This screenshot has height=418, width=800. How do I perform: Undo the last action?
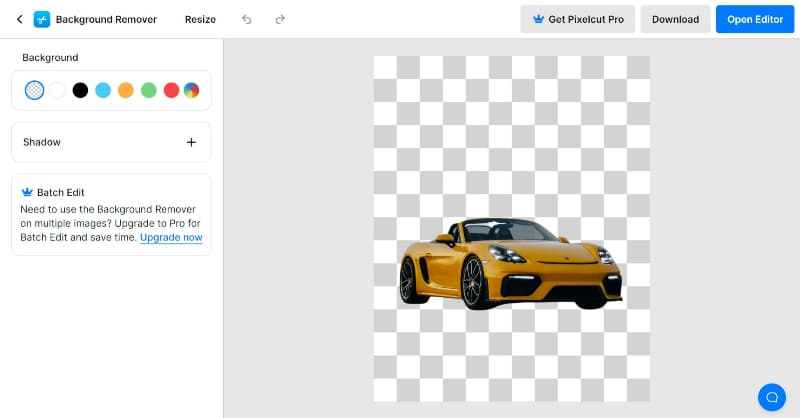pyautogui.click(x=247, y=19)
